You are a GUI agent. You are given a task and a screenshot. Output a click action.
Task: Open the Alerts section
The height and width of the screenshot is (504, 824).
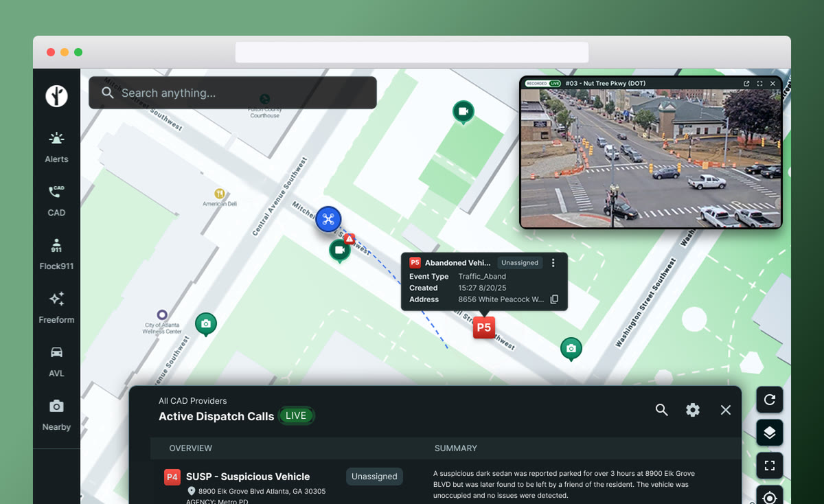pyautogui.click(x=56, y=148)
